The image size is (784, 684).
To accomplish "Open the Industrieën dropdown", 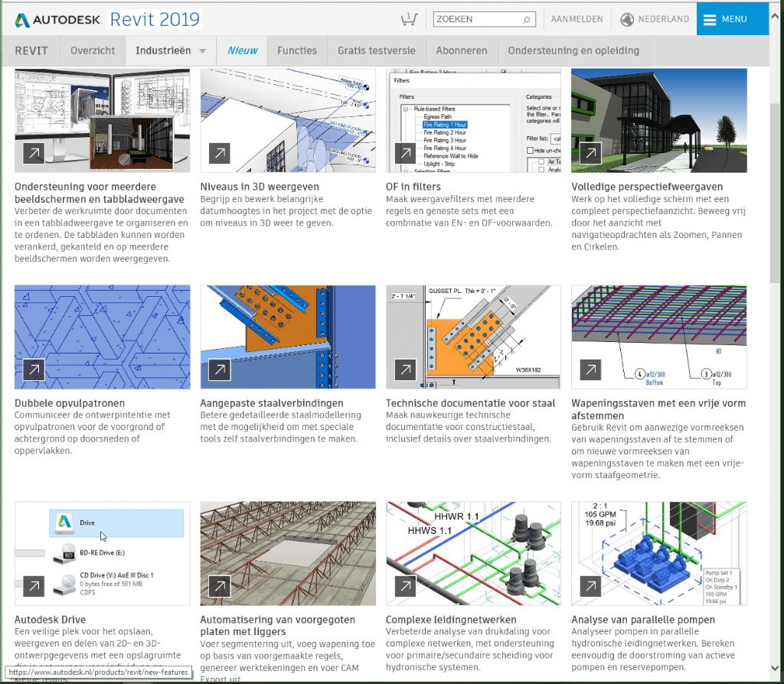I will [170, 50].
